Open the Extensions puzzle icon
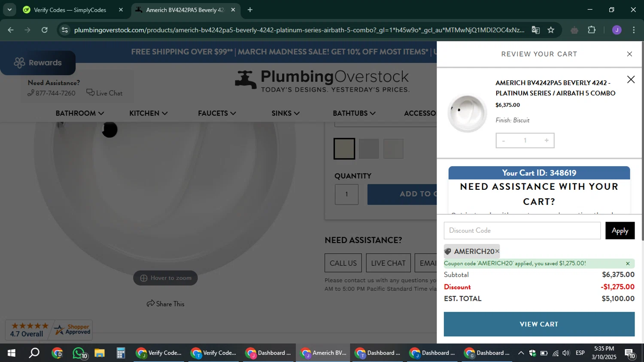 [592, 30]
